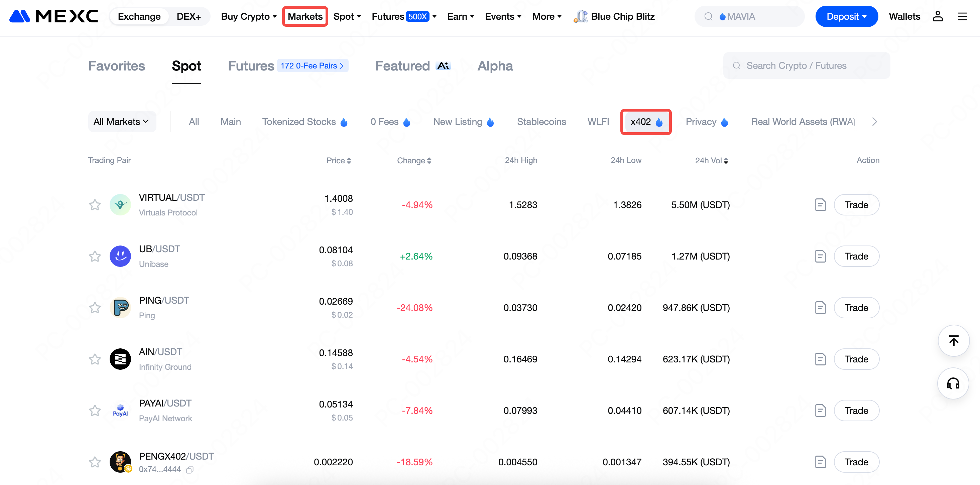The image size is (980, 485).
Task: Click the Blue Chip Blitz event icon
Action: pyautogui.click(x=580, y=16)
